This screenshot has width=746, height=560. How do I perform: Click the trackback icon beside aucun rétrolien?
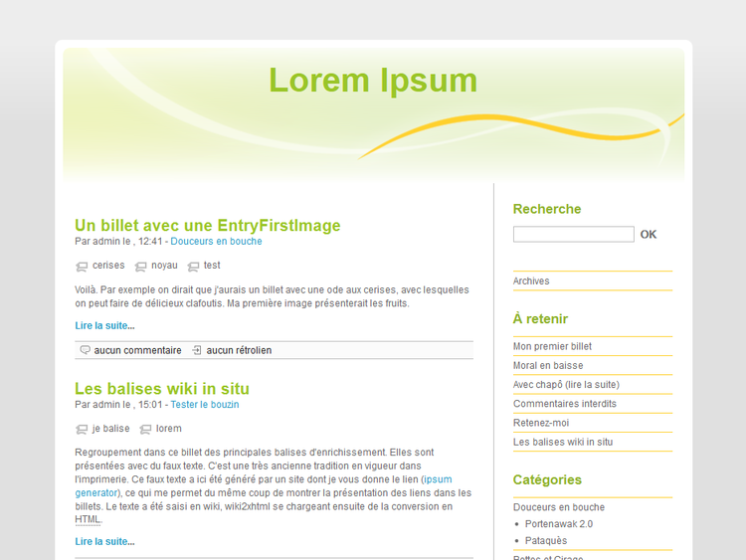(x=197, y=350)
